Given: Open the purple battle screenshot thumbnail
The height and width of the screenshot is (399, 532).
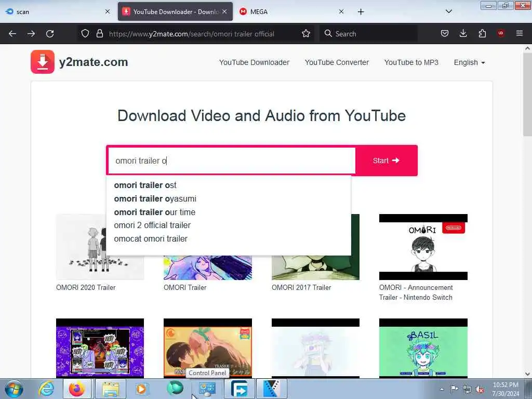Looking at the screenshot, I should pyautogui.click(x=100, y=349).
